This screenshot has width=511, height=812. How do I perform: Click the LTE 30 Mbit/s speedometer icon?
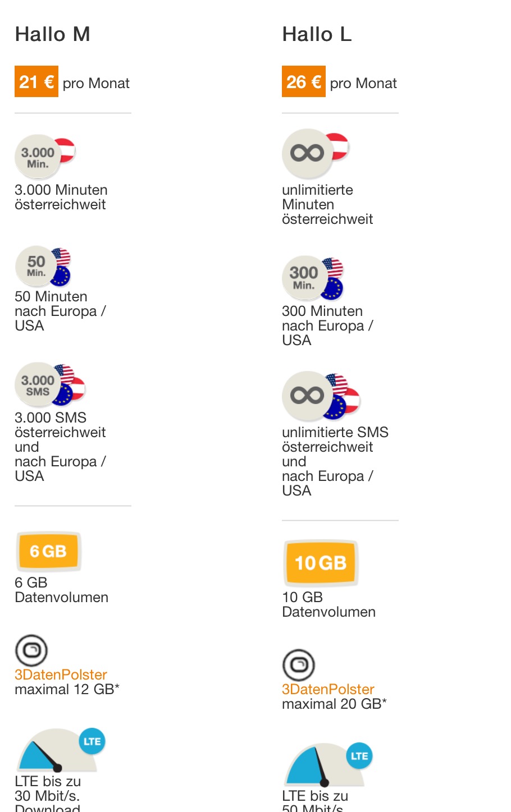click(60, 750)
